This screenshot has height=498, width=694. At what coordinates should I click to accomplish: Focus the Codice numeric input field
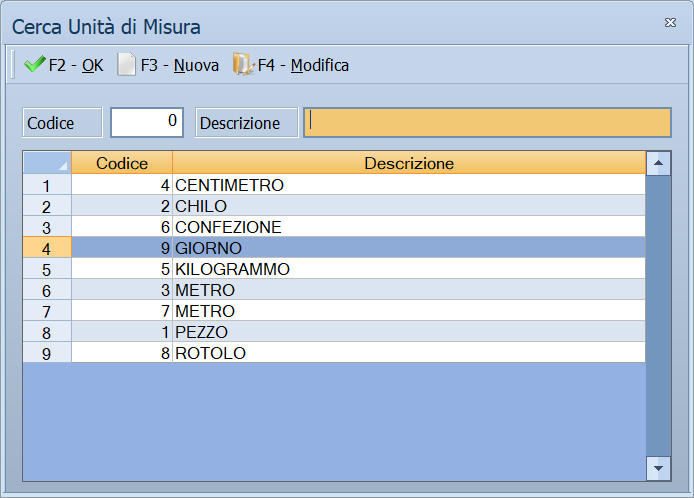tap(147, 122)
